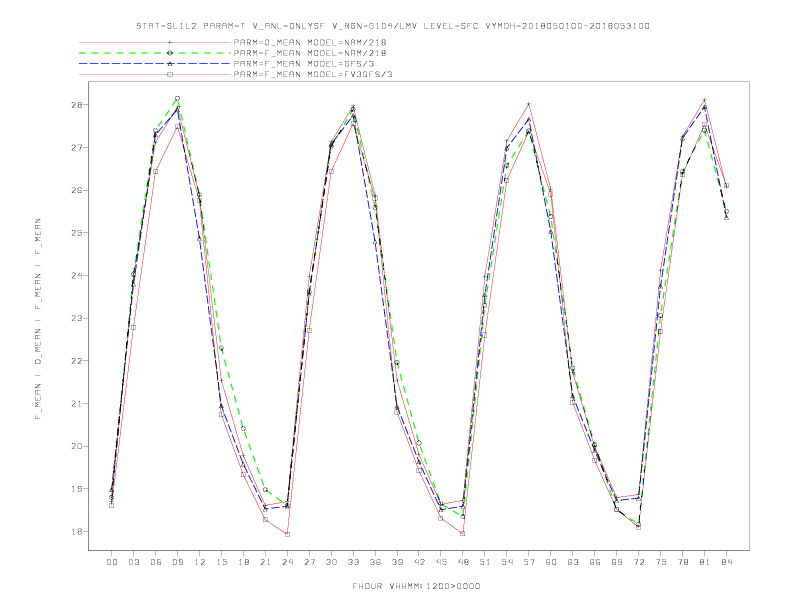Click x-axis tick label 69
Screen dimensions: 792x612
[617, 562]
